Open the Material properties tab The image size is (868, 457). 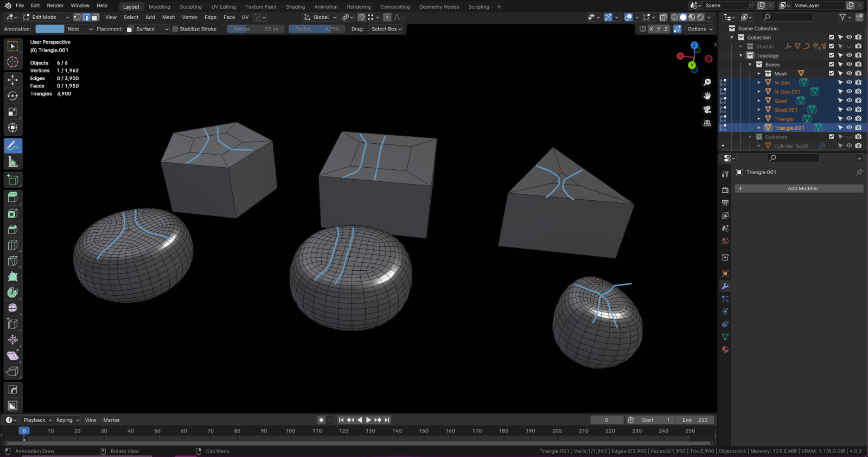pyautogui.click(x=725, y=350)
